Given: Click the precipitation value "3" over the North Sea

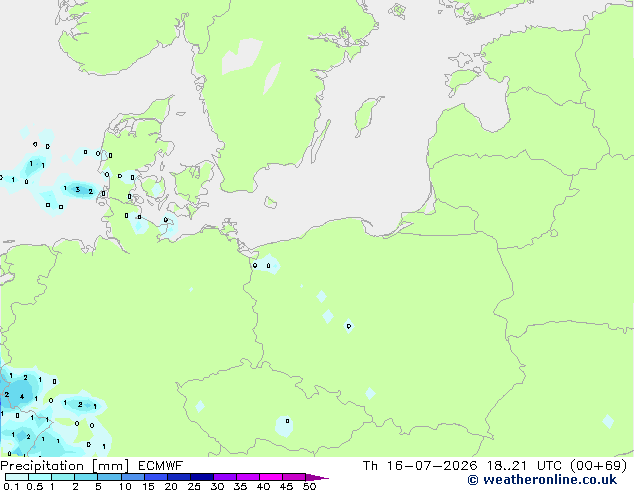Looking at the screenshot, I should click(x=78, y=190).
